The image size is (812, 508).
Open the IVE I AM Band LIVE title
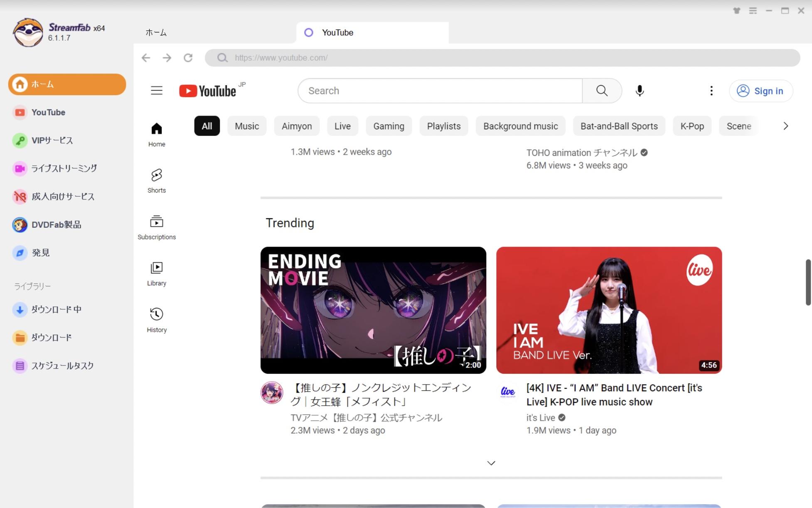614,395
